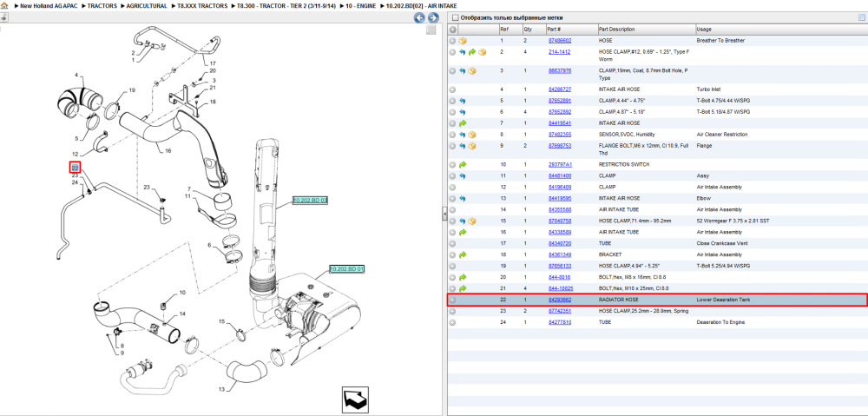868x416 pixels.
Task: Click 'Close Crankcase Vent' usage cell
Action: coord(720,244)
